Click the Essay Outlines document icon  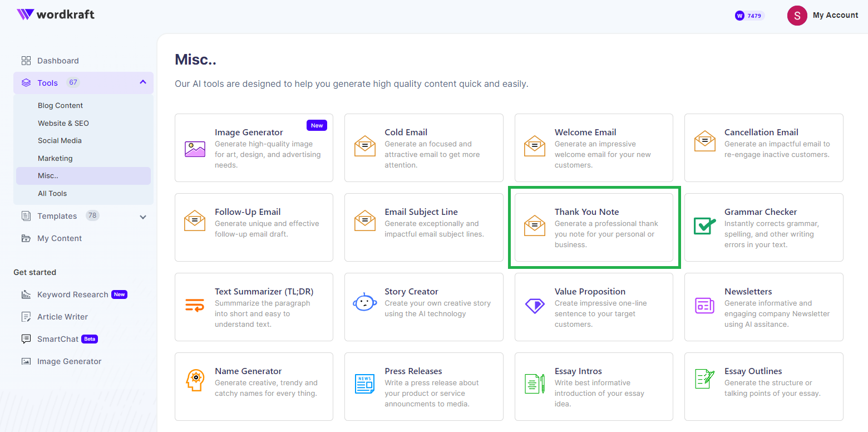point(704,380)
